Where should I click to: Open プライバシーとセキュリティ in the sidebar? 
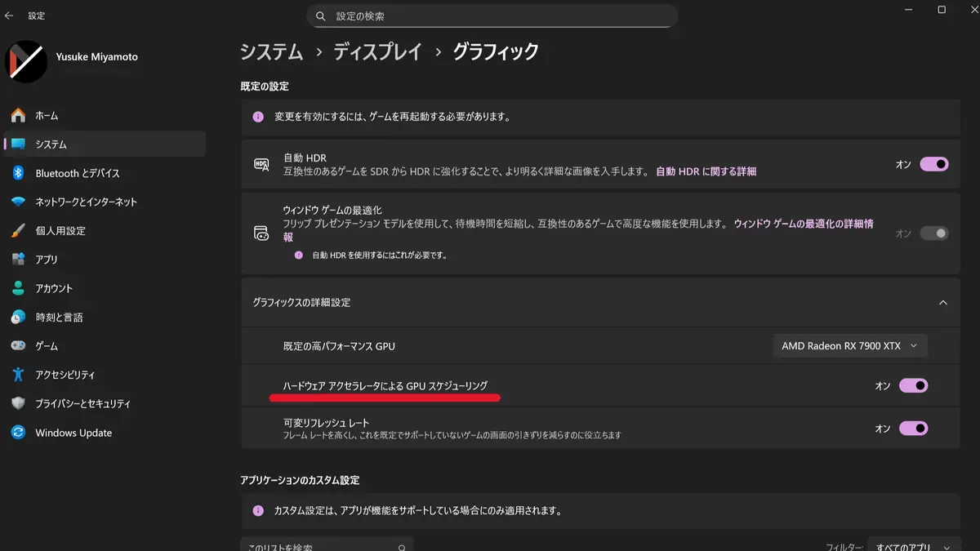82,403
